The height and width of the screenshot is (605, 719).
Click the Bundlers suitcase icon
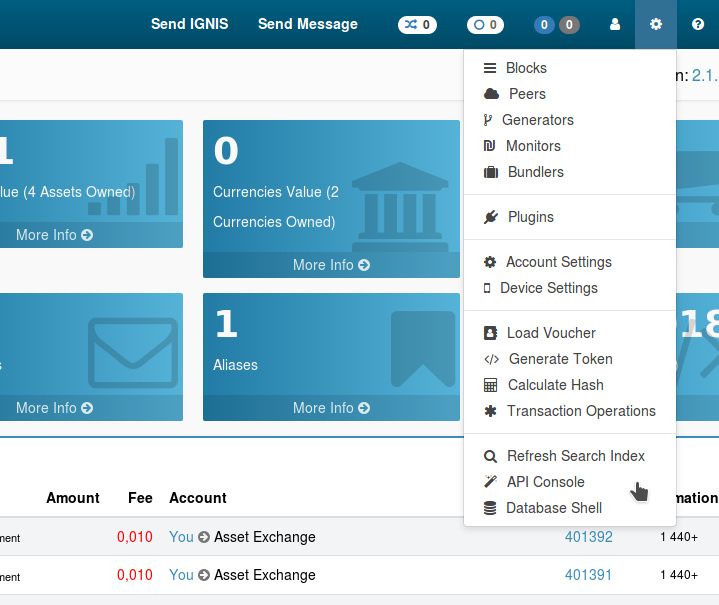point(491,172)
